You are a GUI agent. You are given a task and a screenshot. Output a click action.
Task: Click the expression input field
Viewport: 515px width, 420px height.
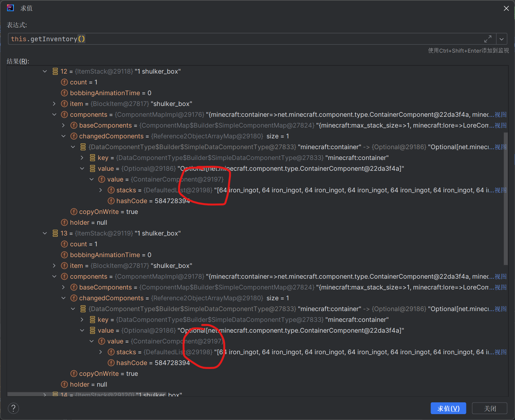click(245, 39)
